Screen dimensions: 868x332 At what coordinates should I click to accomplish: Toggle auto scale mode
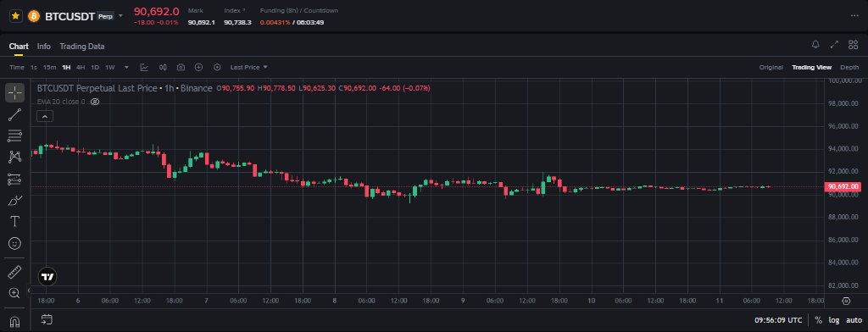coord(854,320)
